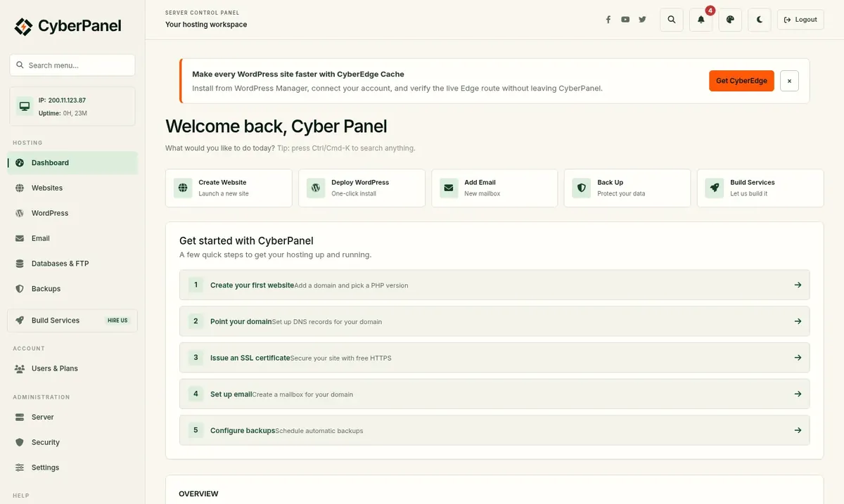
Task: Open the theme palette icon
Action: click(x=730, y=20)
